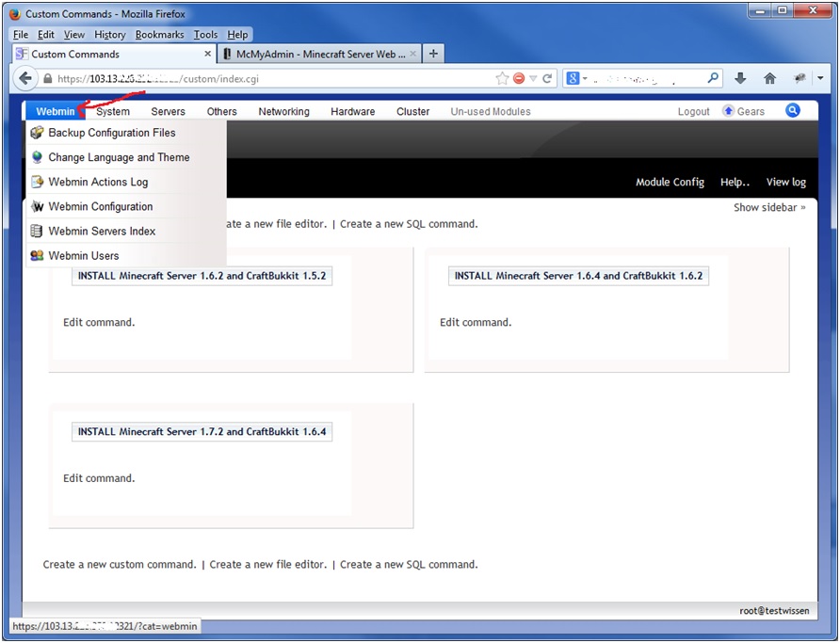This screenshot has height=643, width=840.
Task: Click the bookmark star in address bar
Action: (x=502, y=79)
